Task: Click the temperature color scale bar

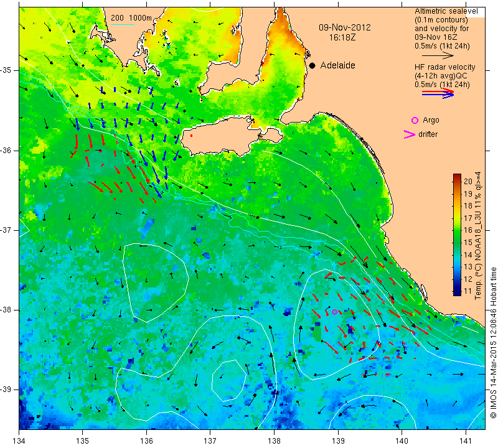Action: 457,235
